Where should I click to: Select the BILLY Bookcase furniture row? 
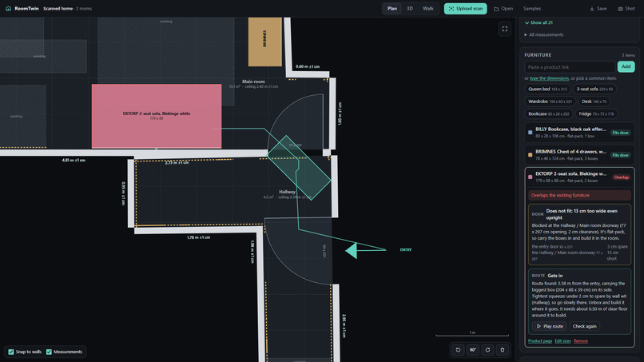[x=579, y=133]
